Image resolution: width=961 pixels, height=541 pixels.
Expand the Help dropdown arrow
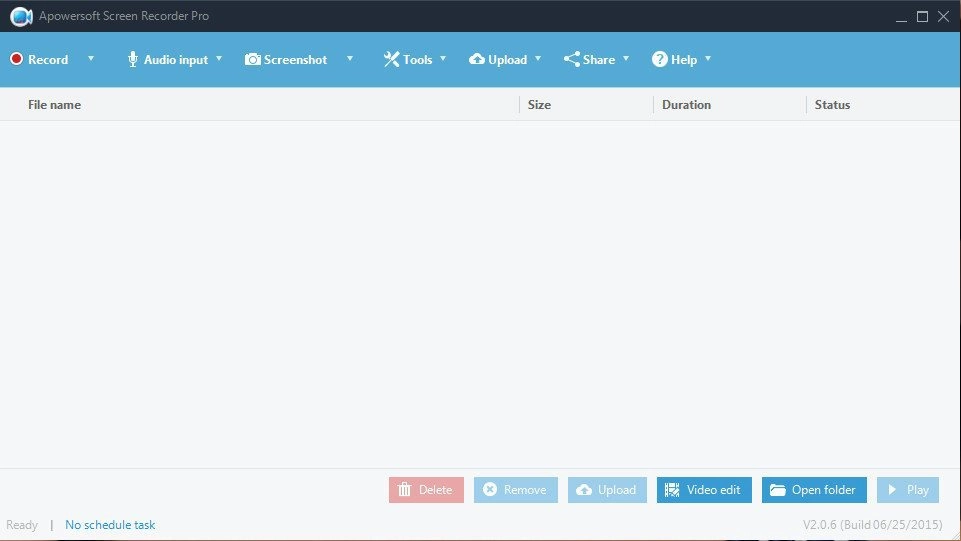[708, 59]
